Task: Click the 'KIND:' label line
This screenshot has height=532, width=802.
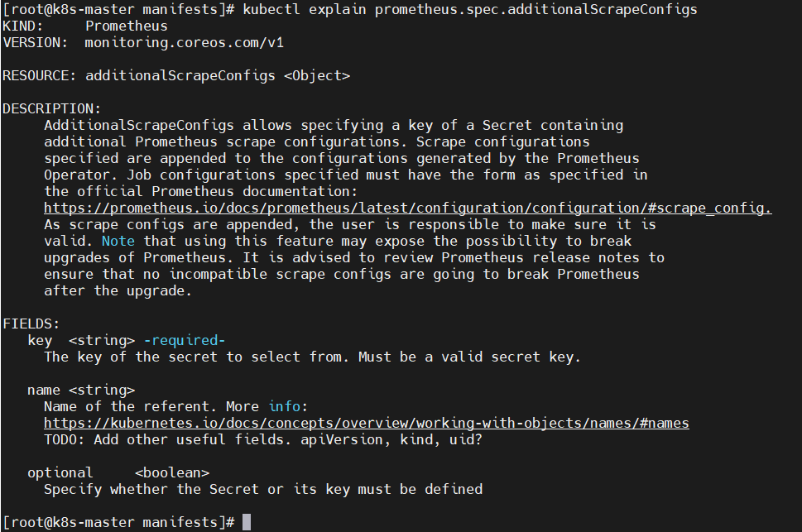Action: tap(85, 26)
